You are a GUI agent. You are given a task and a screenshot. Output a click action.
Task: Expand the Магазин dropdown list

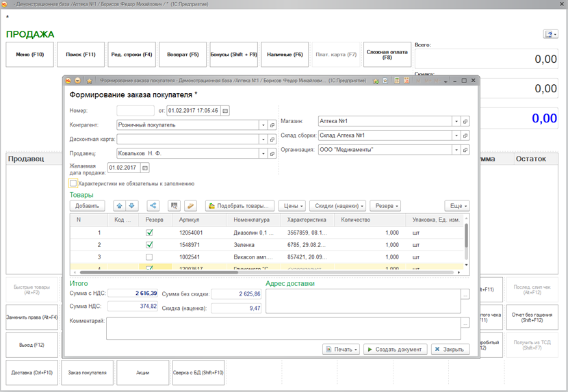point(456,122)
